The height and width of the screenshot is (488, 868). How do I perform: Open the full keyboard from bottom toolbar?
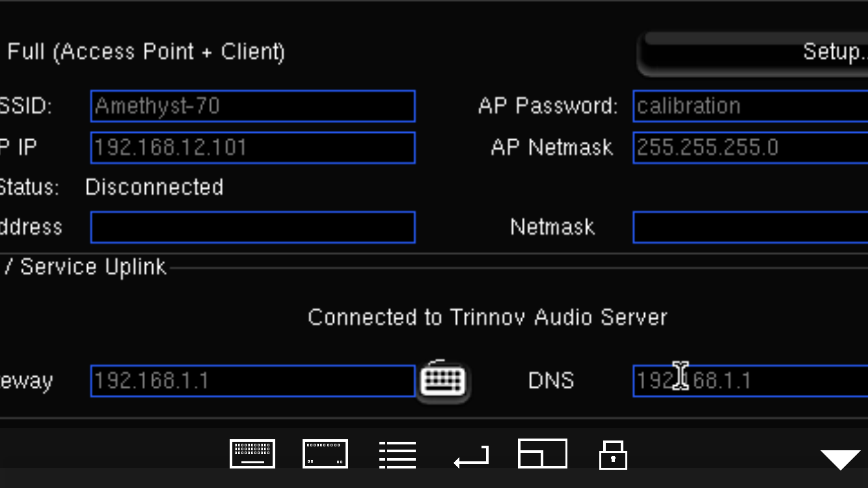click(252, 454)
